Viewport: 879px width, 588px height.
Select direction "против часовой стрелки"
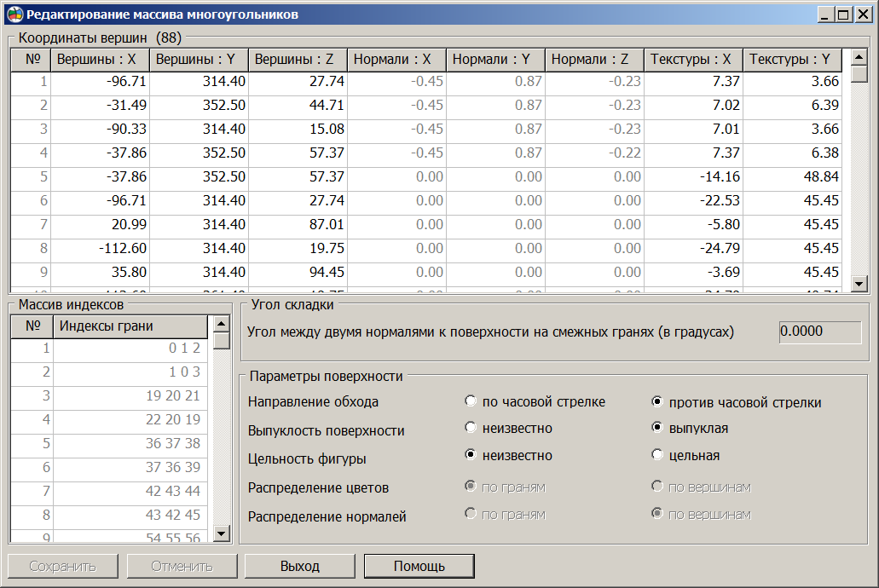(x=656, y=401)
